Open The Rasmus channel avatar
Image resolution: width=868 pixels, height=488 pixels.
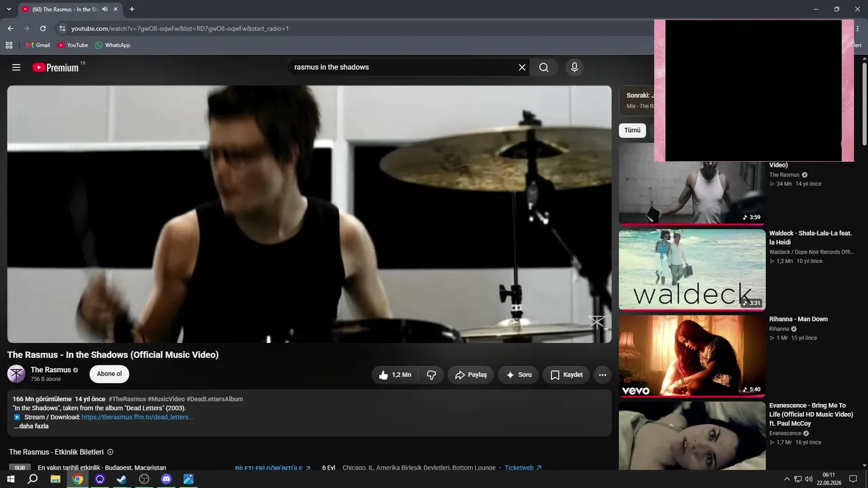click(16, 373)
